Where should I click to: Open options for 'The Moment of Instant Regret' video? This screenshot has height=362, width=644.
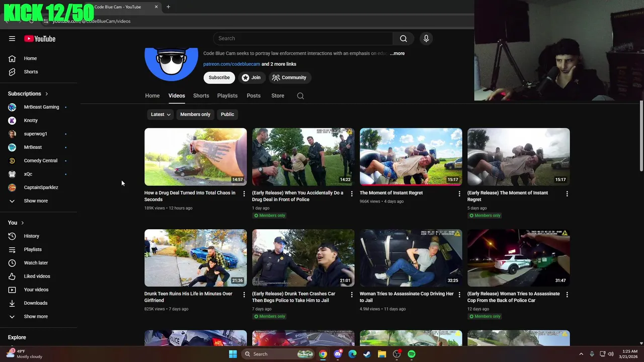tap(459, 194)
